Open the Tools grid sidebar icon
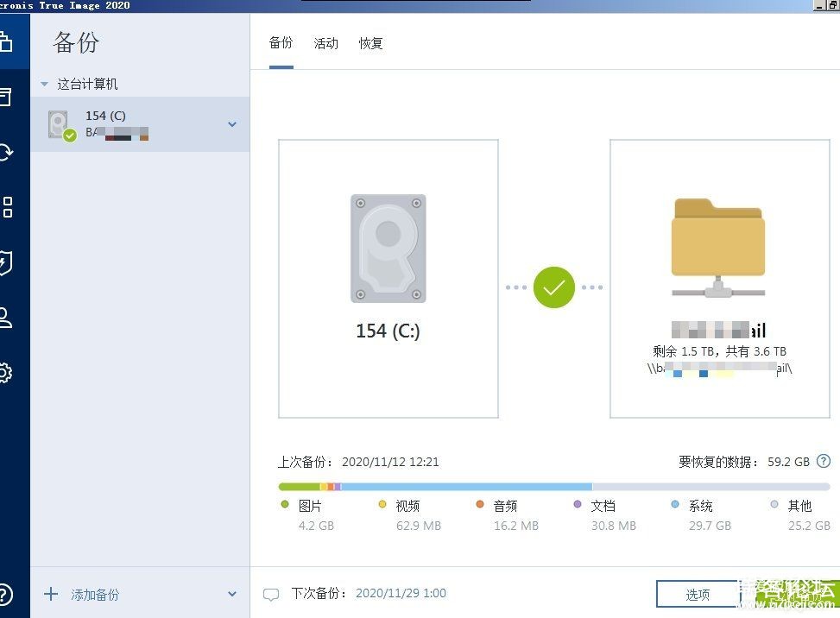Viewport: 840px width, 618px height. pyautogui.click(x=7, y=206)
